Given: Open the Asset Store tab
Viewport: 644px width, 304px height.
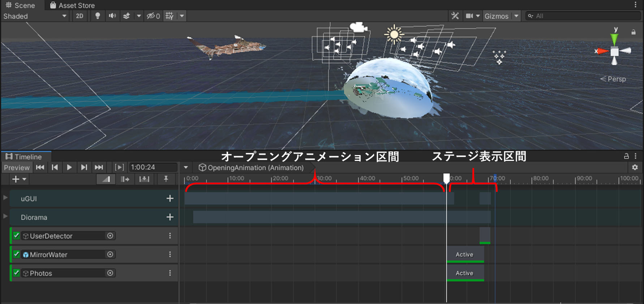Looking at the screenshot, I should [x=73, y=5].
